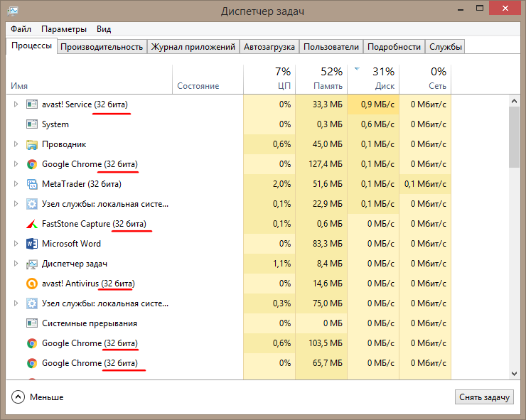This screenshot has height=420, width=526.
Task: Click gear icon of 22,9 МБ service host
Action: point(32,204)
